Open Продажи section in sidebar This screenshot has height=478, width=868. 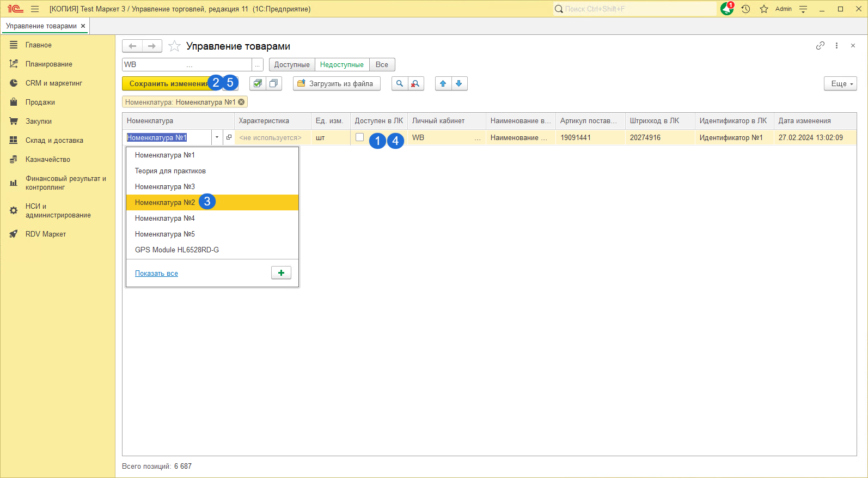point(40,102)
